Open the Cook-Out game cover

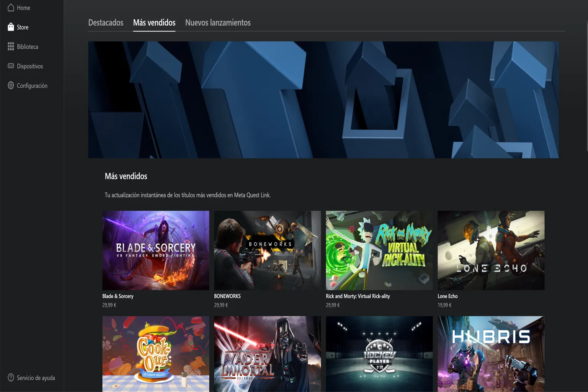tap(156, 354)
